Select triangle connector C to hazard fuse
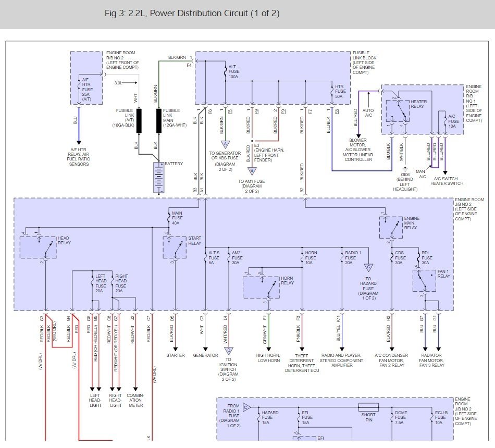The height and width of the screenshot is (448, 495). tap(368, 268)
